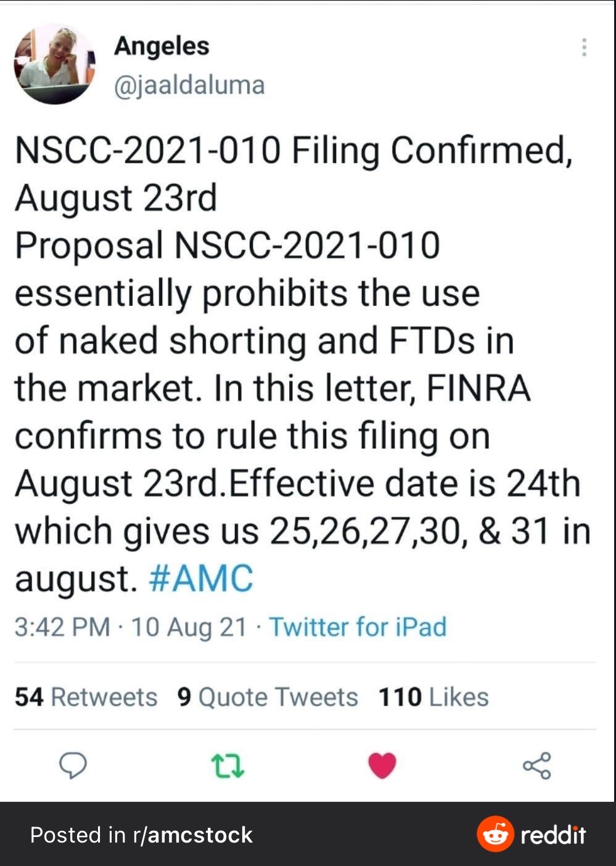Screen dimensions: 616x866
Task: Show the 110 Likes list
Action: point(433,697)
